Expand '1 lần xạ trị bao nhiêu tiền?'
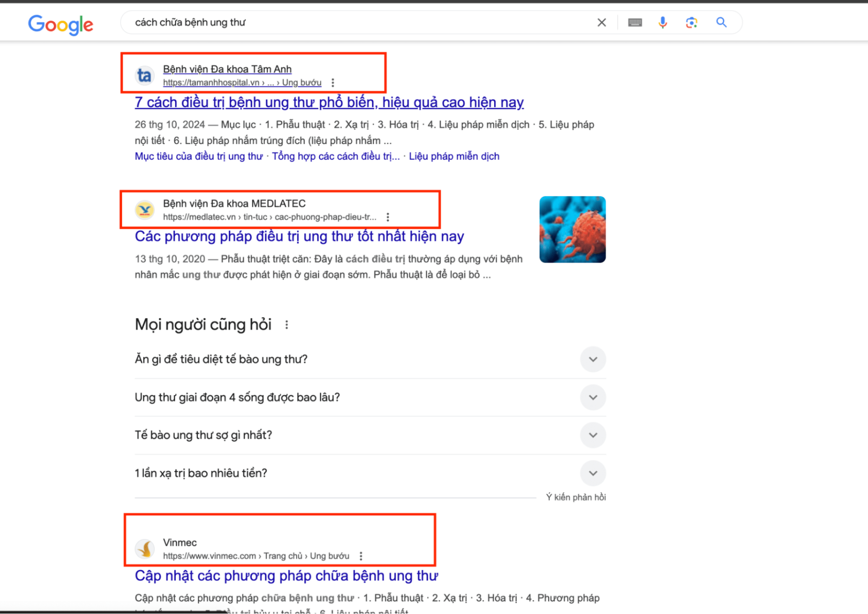Screen dimensions: 868x614 pos(370,473)
